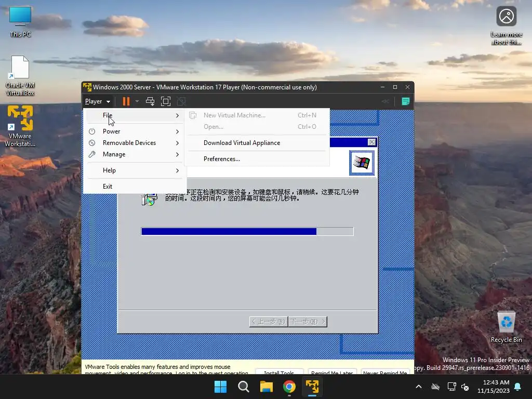This screenshot has width=532, height=399.
Task: Click the muted volume tray icon
Action: click(x=465, y=387)
